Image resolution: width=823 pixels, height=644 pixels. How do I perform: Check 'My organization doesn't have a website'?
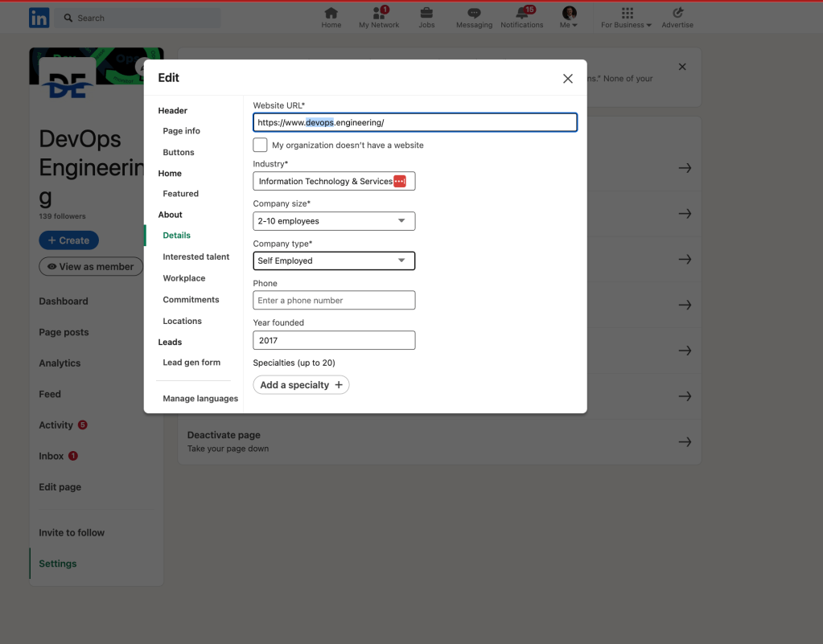point(260,145)
